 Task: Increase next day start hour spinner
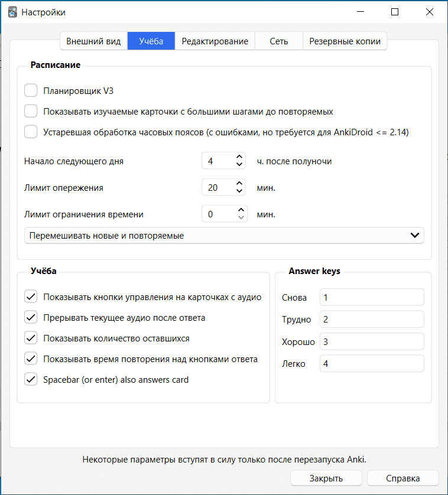click(x=239, y=157)
